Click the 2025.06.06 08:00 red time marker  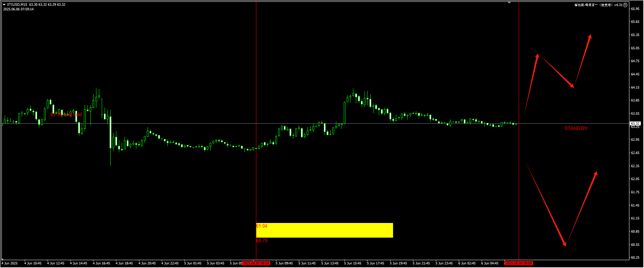coord(519,263)
